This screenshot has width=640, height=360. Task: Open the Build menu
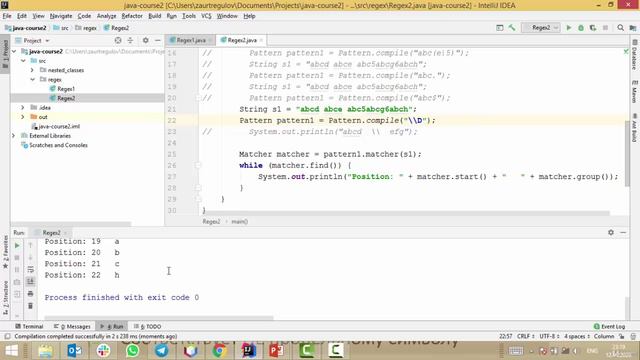(154, 16)
